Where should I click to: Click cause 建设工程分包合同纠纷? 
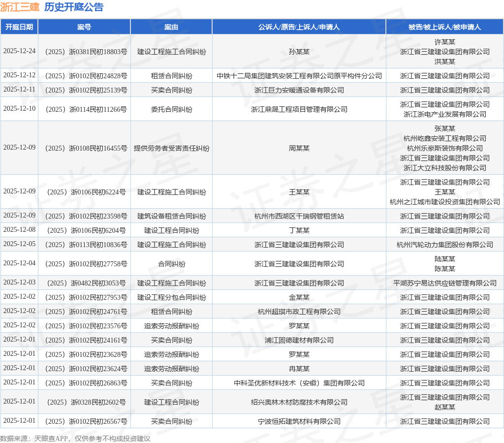point(171,297)
